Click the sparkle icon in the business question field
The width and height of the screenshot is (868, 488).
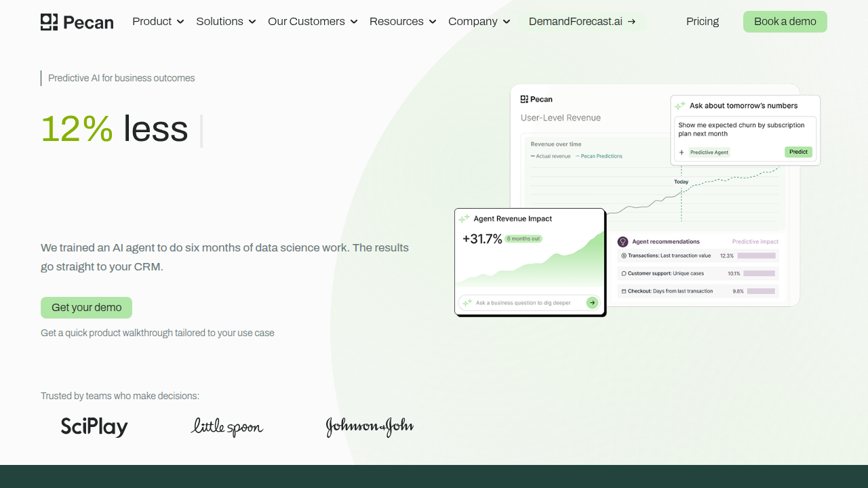(467, 303)
